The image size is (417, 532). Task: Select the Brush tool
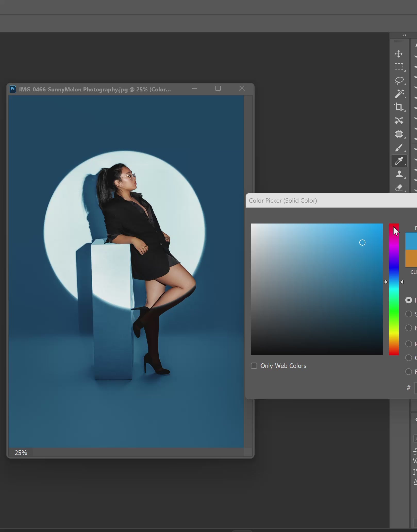[399, 148]
